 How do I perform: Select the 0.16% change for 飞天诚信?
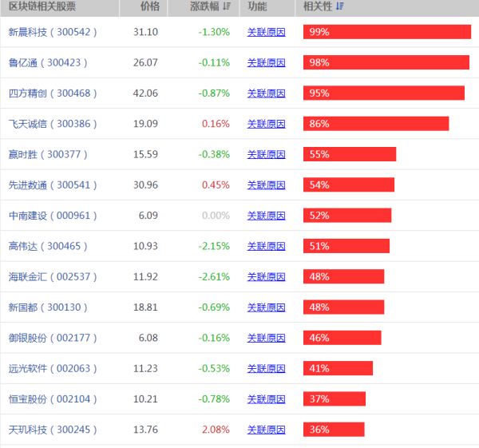coord(216,124)
